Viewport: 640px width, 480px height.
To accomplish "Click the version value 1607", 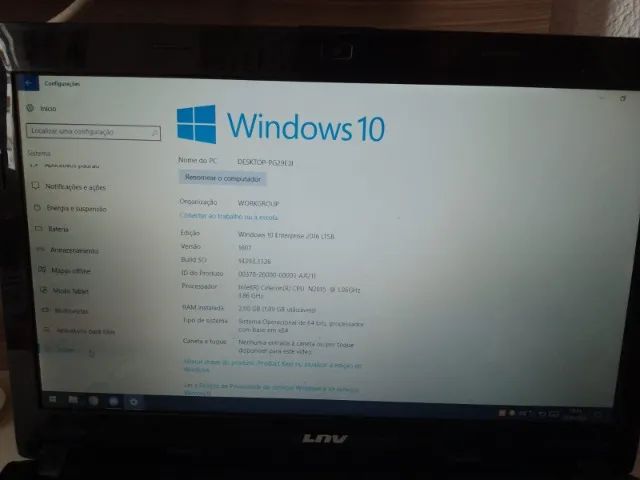I will point(245,247).
